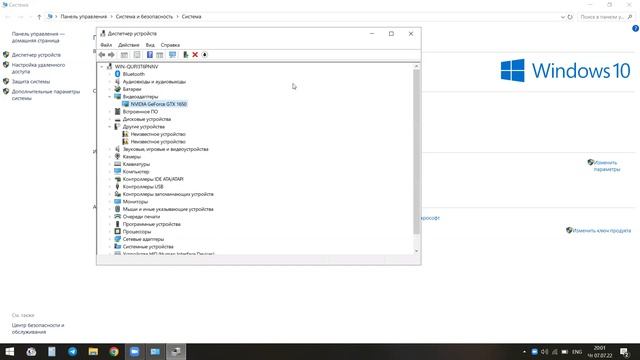Click the Контроллеры USB plug icon
Screen dimensions: 640x360
[118, 187]
